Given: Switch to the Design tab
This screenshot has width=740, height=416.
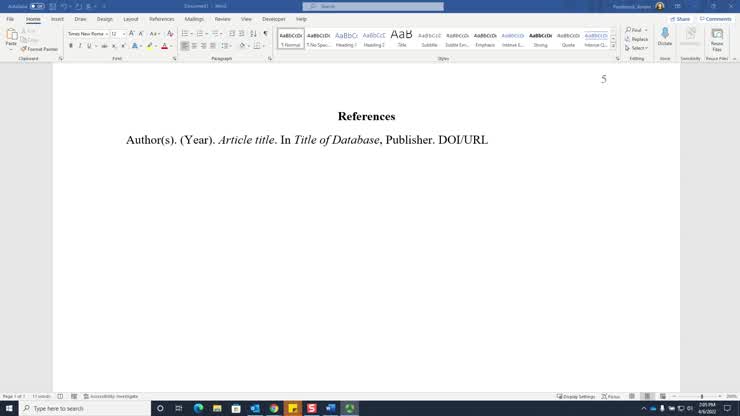Looking at the screenshot, I should tap(105, 19).
